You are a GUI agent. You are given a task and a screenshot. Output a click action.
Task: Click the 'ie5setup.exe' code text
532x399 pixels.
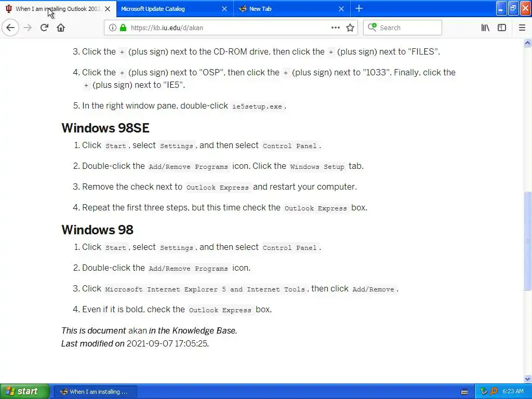pyautogui.click(x=257, y=107)
